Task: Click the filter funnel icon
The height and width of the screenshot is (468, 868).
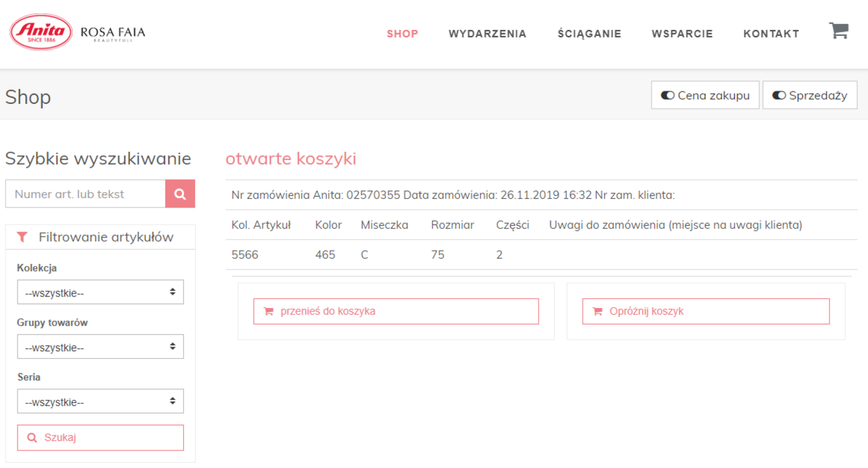Action: tap(22, 237)
